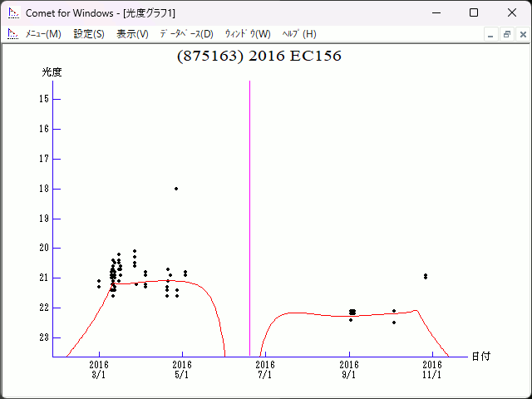Click the magnitude 15 axis label
Viewport: 532px width, 399px height.
44,99
